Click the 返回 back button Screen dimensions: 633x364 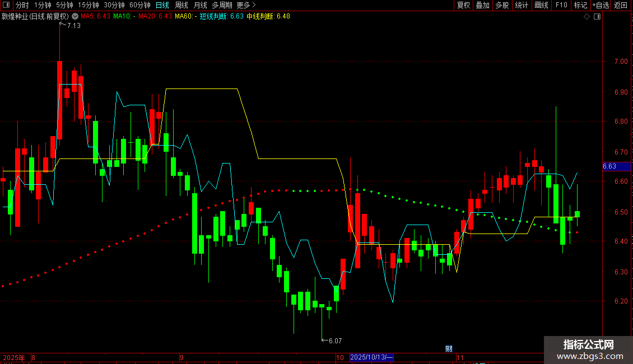tap(621, 5)
